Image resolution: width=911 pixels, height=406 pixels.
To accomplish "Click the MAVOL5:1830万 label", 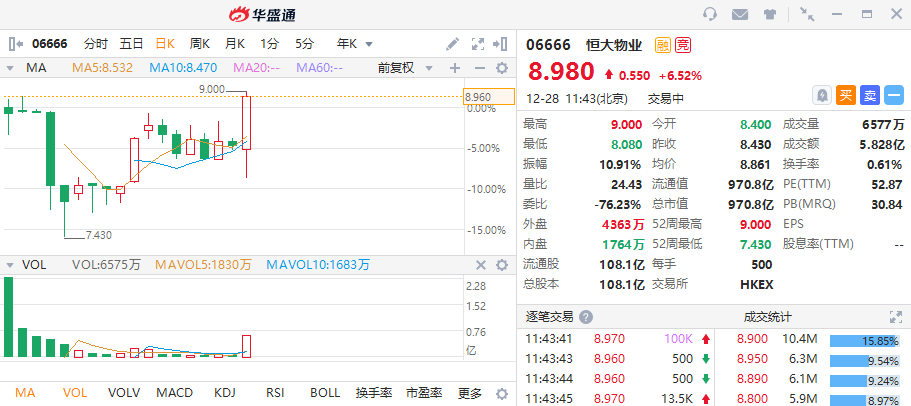I will [203, 265].
